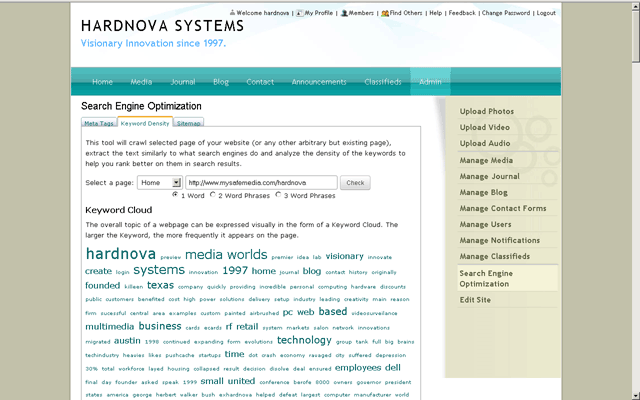Open the Classifieds navigation item
Image resolution: width=640 pixels, height=400 pixels.
(x=383, y=82)
